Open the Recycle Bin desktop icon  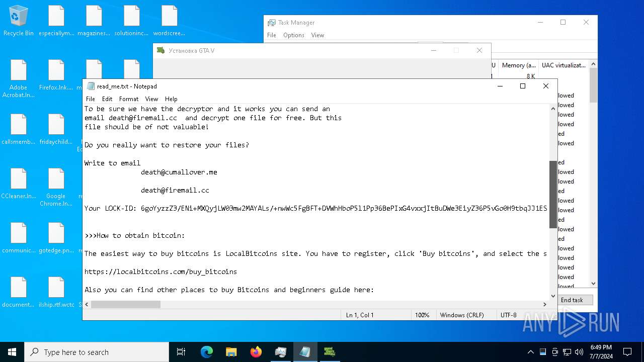[19, 21]
